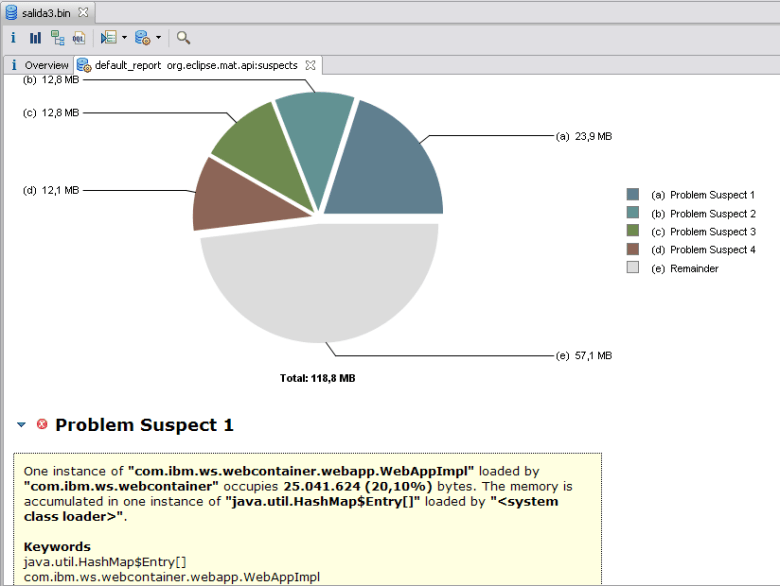Close the default_report suspects tab
This screenshot has height=586, width=780.
tap(310, 65)
